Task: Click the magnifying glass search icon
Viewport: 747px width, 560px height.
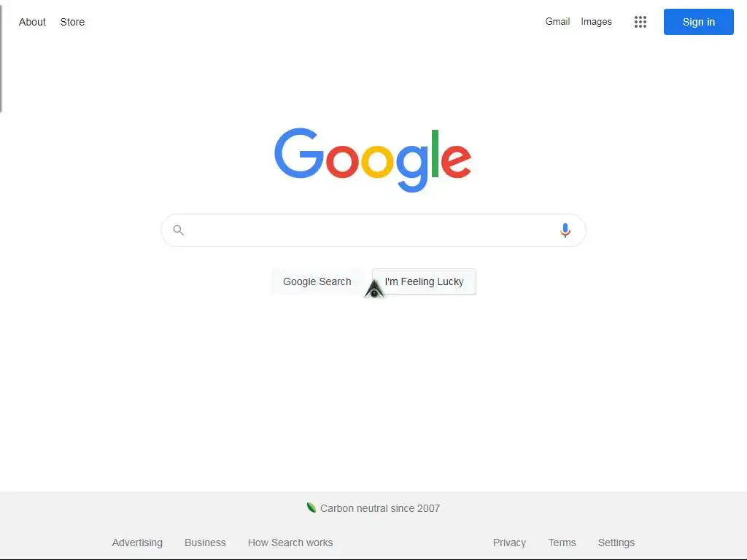Action: (178, 230)
